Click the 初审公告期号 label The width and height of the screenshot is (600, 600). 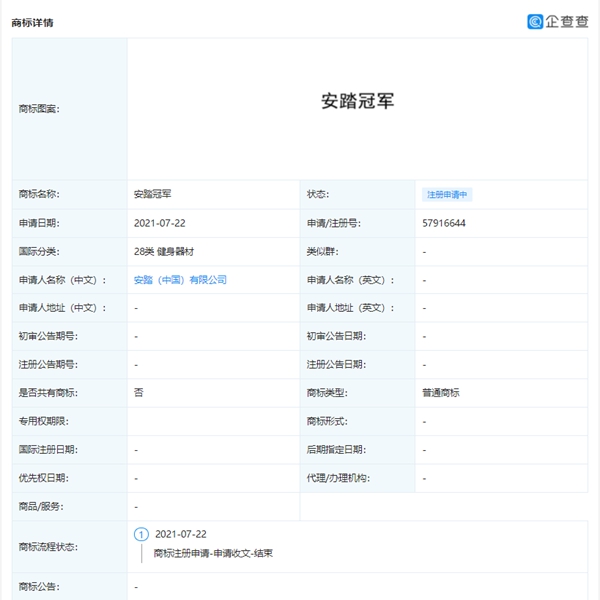click(x=48, y=336)
